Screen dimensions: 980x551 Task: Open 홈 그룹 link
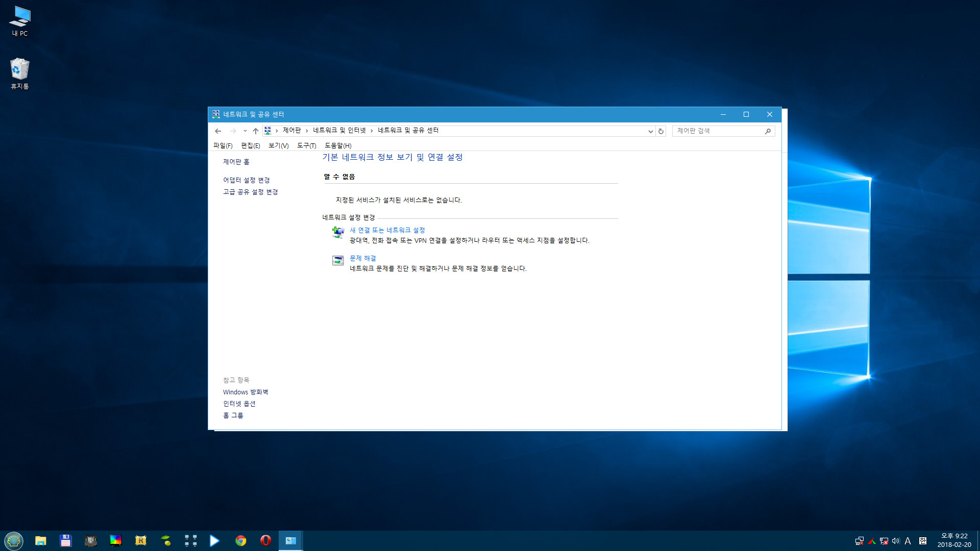coord(233,416)
